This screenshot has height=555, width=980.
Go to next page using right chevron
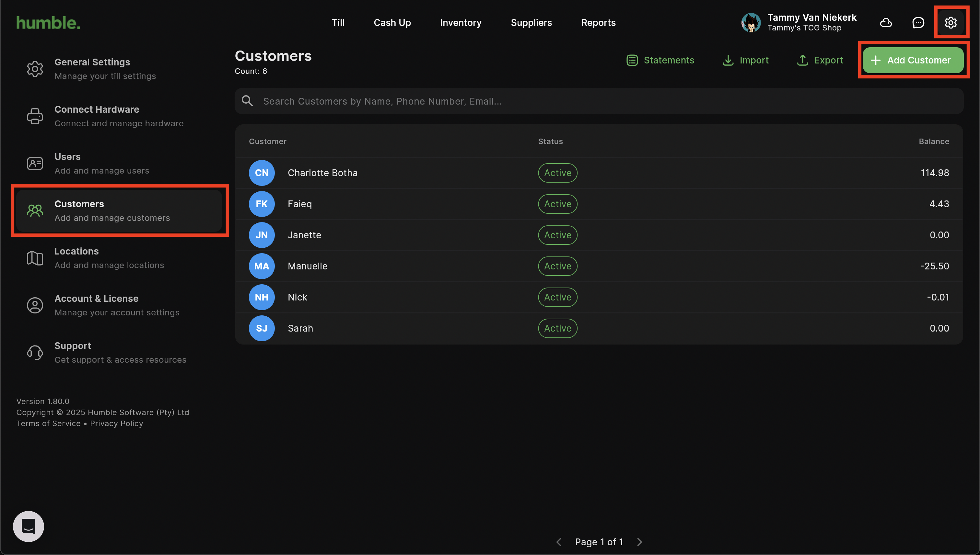[x=640, y=542]
